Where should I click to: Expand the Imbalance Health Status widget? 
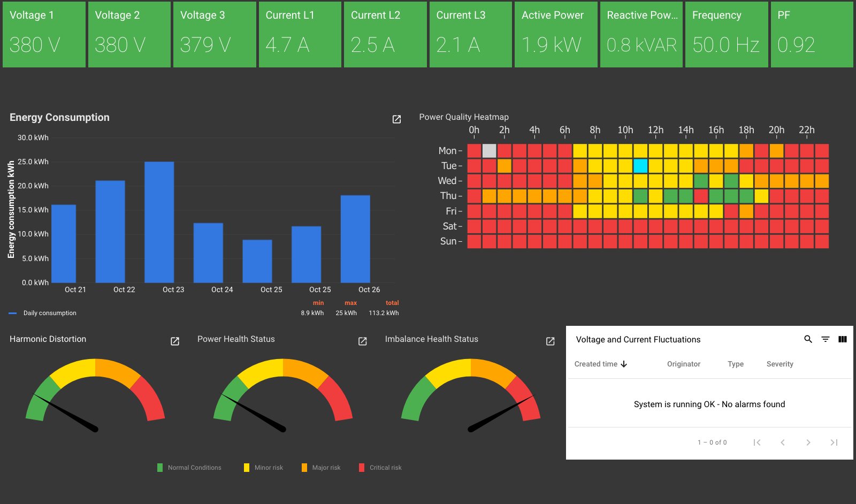(551, 341)
